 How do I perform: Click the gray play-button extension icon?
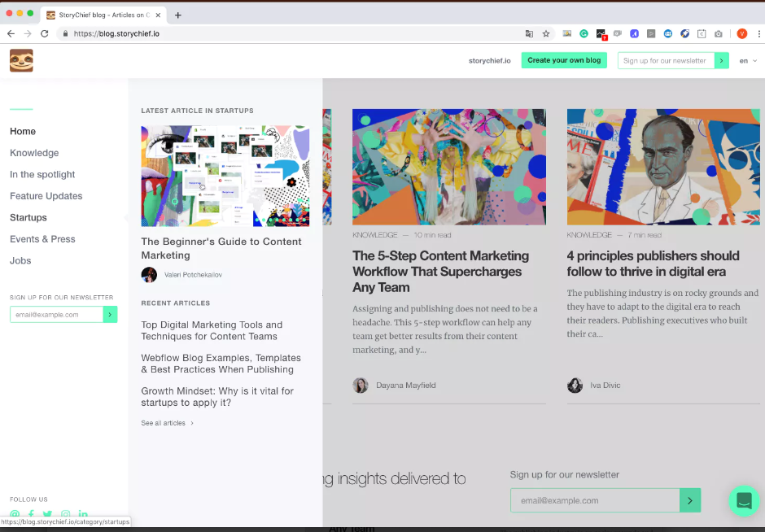(651, 33)
